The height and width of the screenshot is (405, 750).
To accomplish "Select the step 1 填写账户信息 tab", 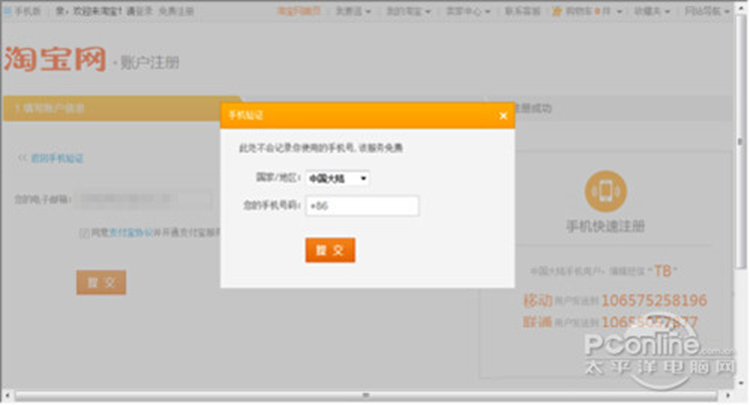I will pyautogui.click(x=122, y=109).
